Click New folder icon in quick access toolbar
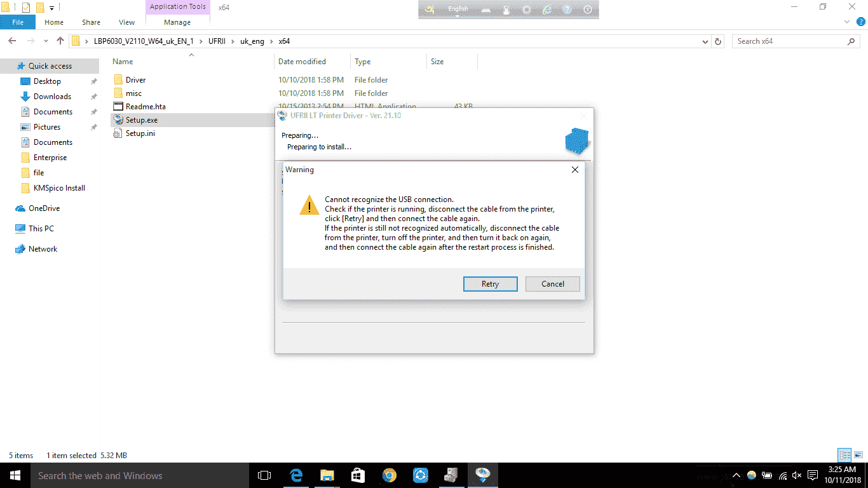 [40, 8]
